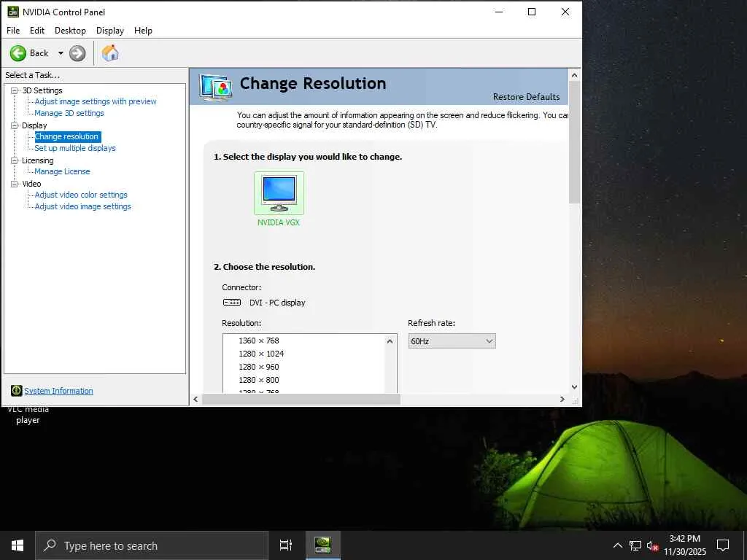Click main panel vertical scroll up arrow
Screen dimensions: 747x560
[x=574, y=75]
